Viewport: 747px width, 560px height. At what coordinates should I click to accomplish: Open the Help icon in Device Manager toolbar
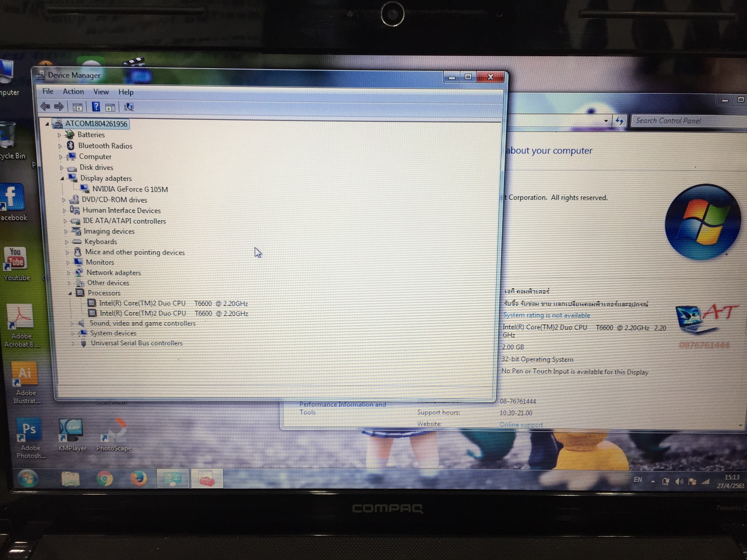96,107
